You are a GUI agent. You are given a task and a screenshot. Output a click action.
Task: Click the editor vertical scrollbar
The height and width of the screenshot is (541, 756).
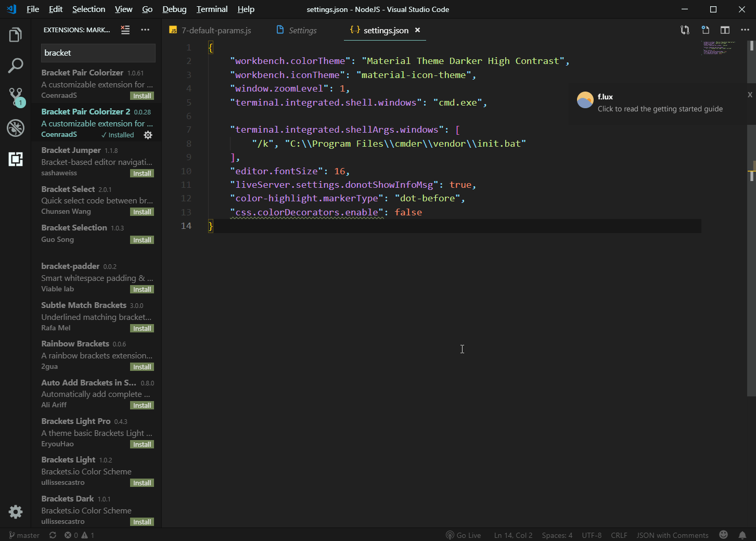(x=751, y=218)
